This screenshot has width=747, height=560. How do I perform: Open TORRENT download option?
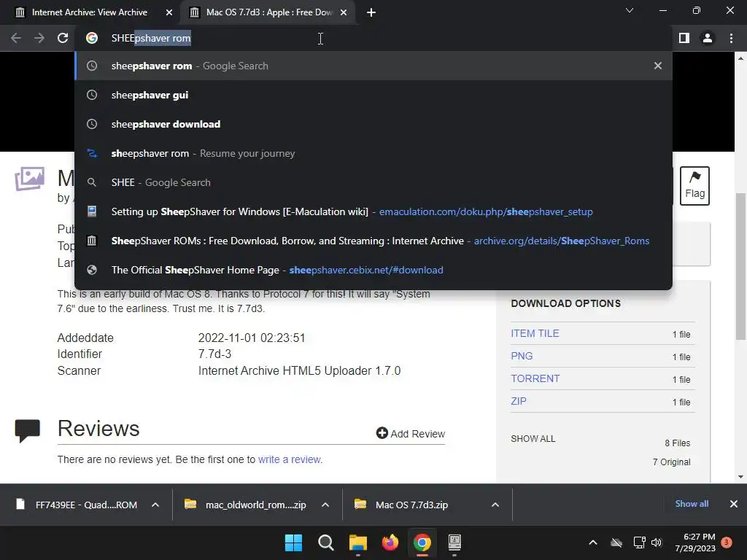pyautogui.click(x=535, y=378)
